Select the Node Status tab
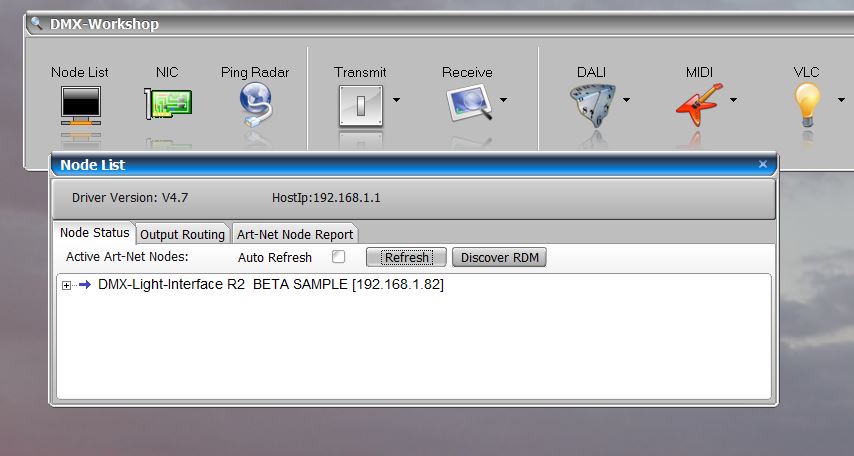854x456 pixels. click(95, 233)
